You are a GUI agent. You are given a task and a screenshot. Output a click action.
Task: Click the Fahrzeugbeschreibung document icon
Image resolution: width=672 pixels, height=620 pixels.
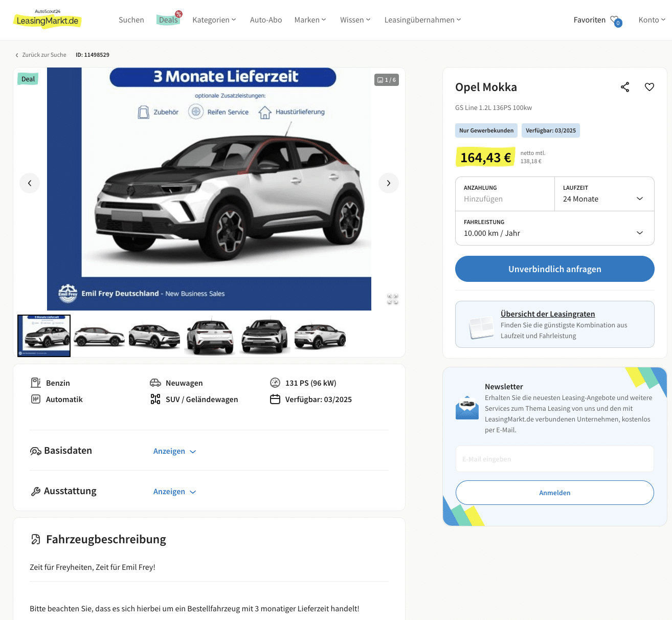[x=36, y=539]
